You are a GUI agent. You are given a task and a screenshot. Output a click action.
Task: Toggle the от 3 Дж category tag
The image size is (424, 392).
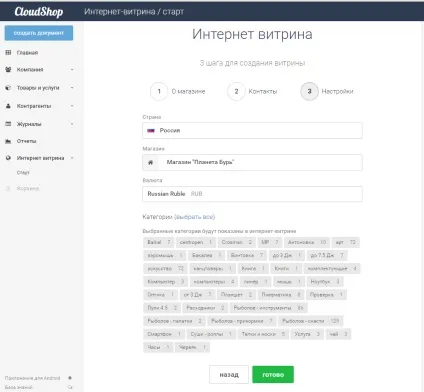coord(197,295)
